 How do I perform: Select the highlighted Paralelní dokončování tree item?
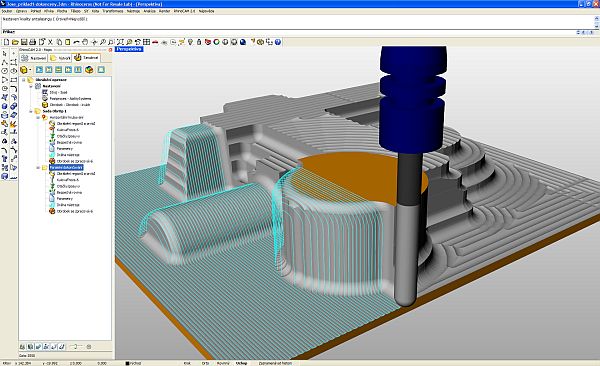[x=66, y=168]
